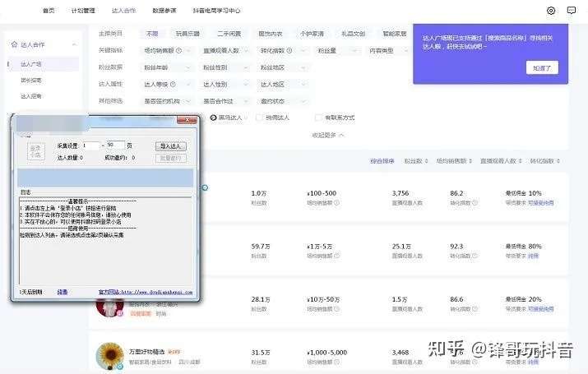588x374 pixels.
Task: Open the 邀约状态 dropdown
Action: pos(283,101)
